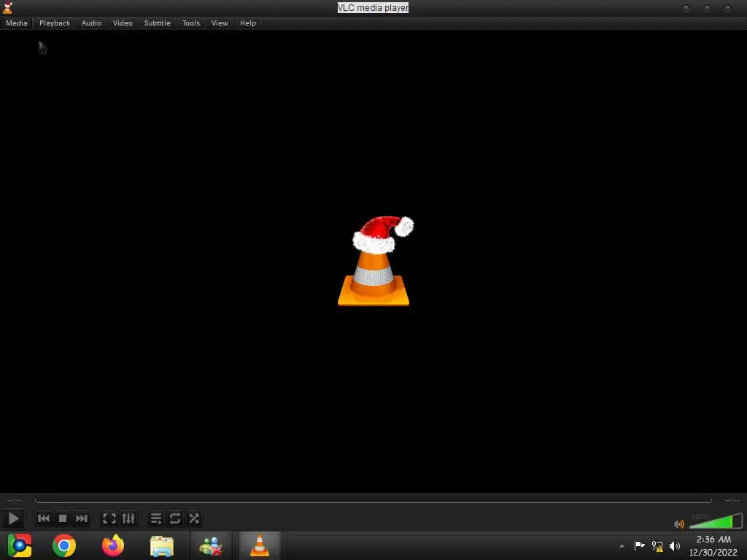This screenshot has height=560, width=747.
Task: Click the elapsed time label
Action: pos(15,500)
